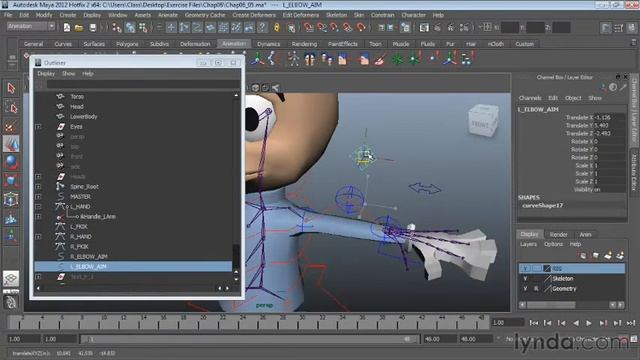Viewport: 640px width, 360px height.
Task: Click the Save Scene icon
Action: [93, 27]
